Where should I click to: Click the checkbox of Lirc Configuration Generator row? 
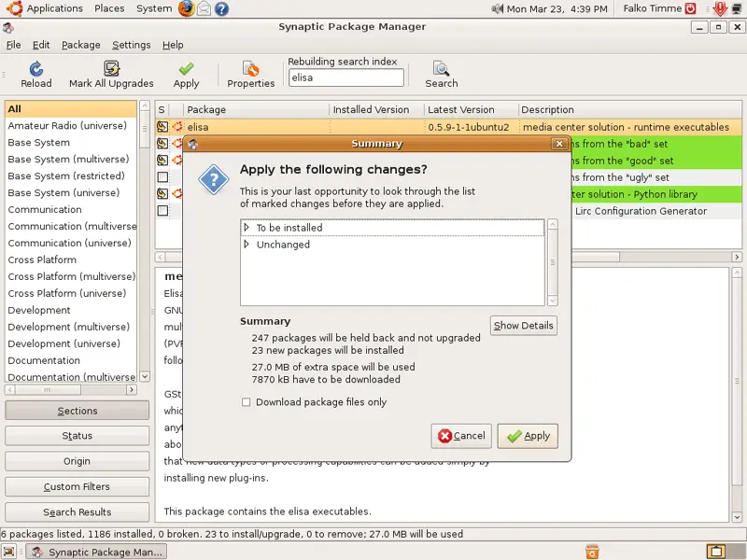162,211
